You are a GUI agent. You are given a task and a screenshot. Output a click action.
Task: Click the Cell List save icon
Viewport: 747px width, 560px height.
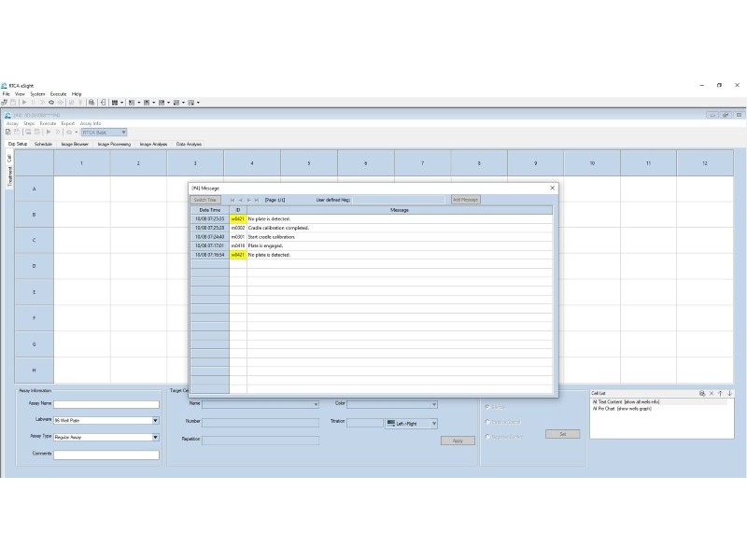[x=702, y=393]
